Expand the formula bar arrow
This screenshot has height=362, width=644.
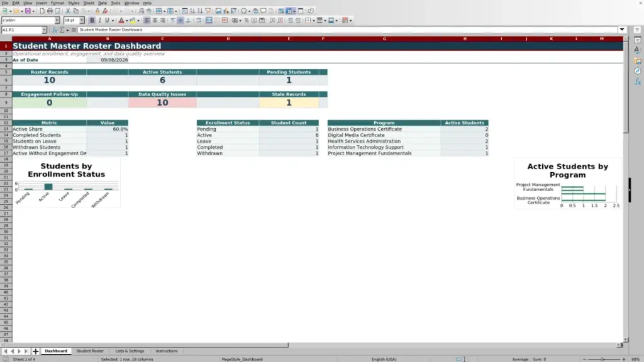click(622, 30)
